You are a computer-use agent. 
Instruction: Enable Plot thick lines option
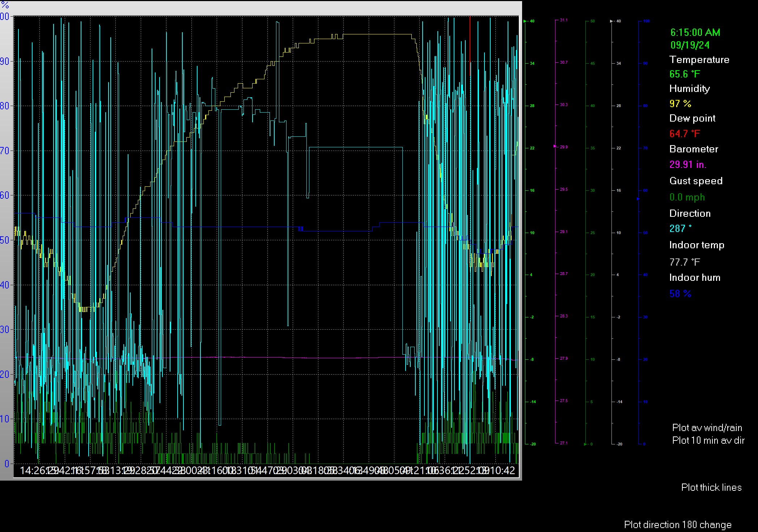[x=711, y=487]
